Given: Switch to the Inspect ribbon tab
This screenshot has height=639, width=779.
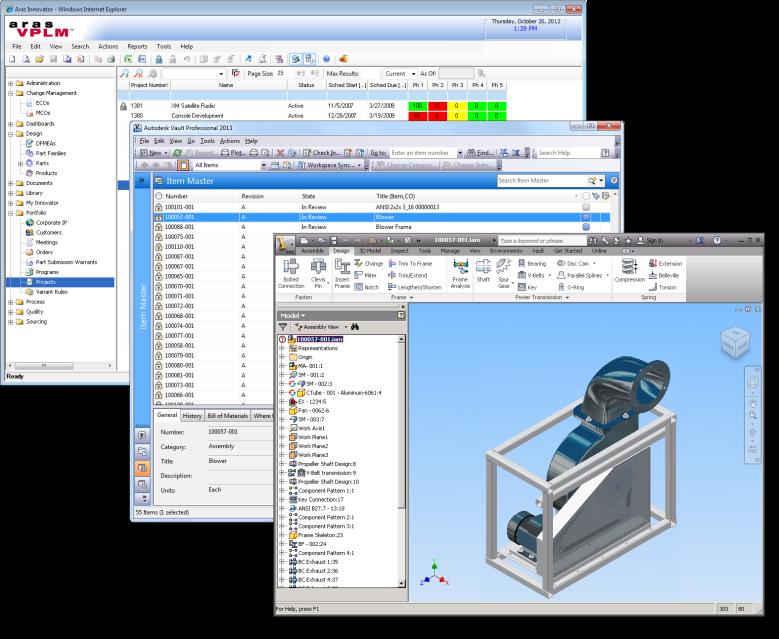Looking at the screenshot, I should pyautogui.click(x=399, y=251).
